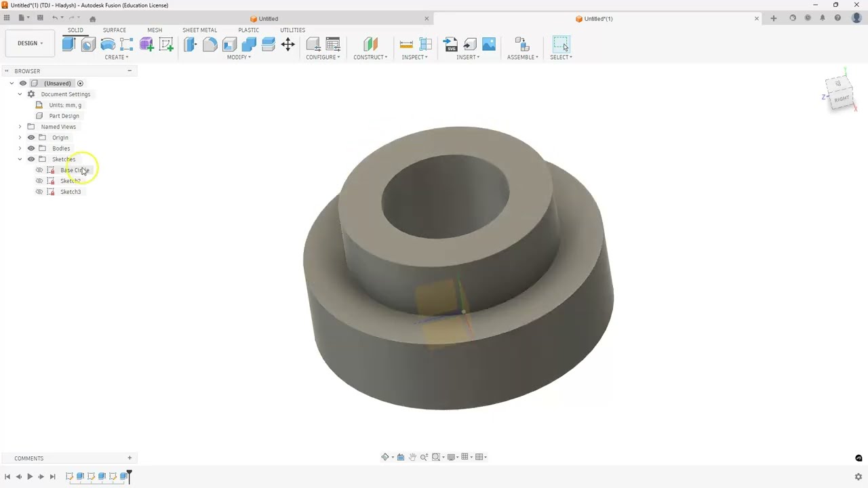Open the Modify dropdown menu
This screenshot has height=488, width=868.
click(x=239, y=57)
